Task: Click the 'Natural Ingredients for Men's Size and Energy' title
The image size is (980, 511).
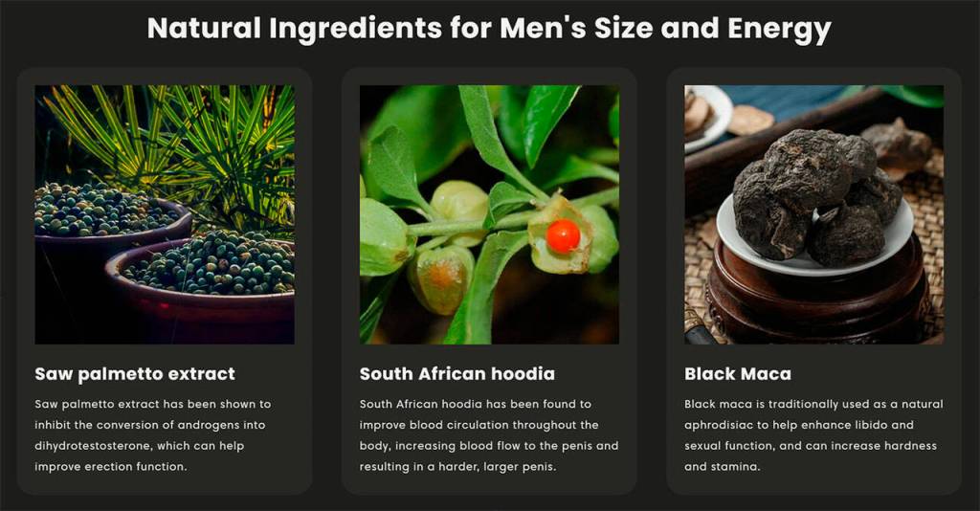Action: click(x=489, y=28)
